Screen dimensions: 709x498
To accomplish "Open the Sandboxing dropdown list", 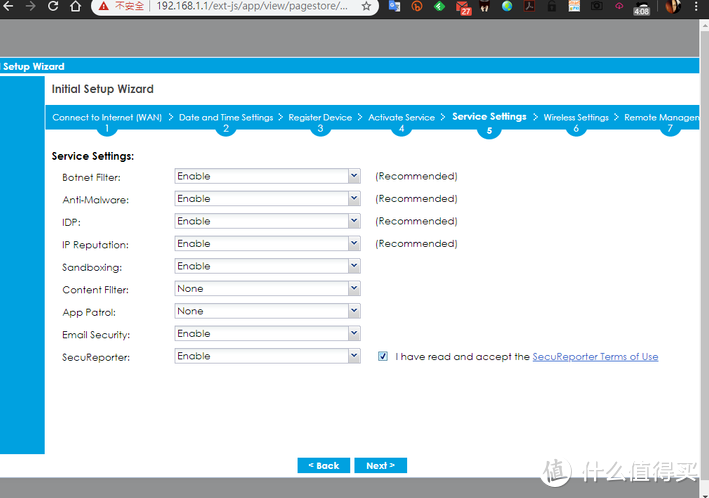I will (353, 266).
